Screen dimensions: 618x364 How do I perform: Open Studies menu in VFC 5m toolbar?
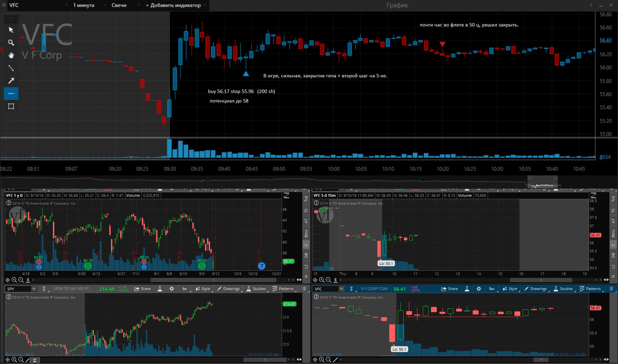(563, 289)
